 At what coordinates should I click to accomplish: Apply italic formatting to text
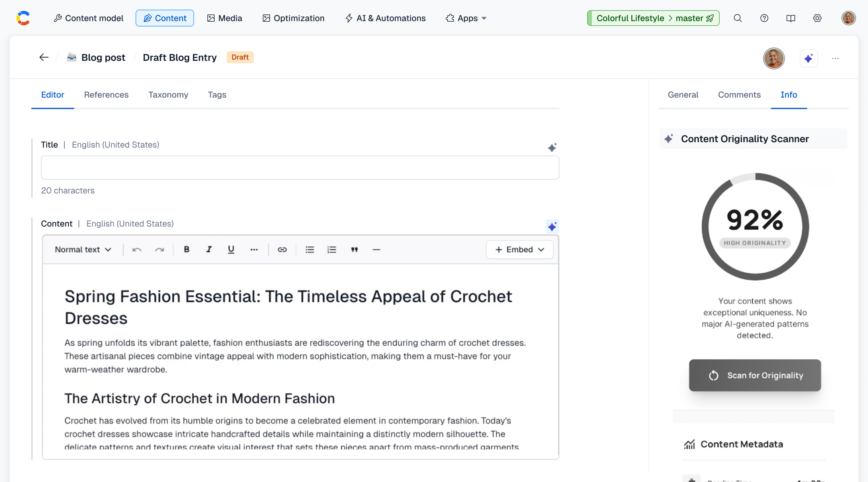[209, 249]
